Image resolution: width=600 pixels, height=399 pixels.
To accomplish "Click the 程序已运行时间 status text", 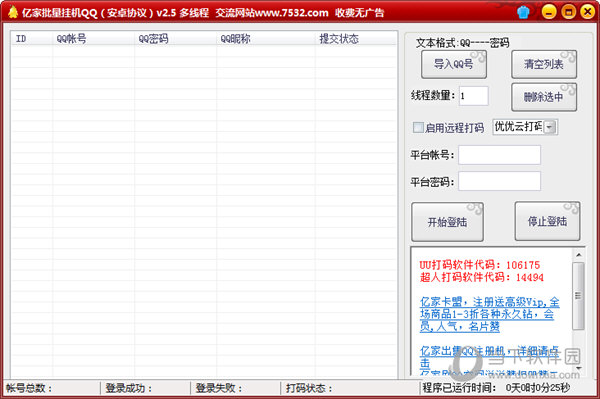I will [496, 388].
